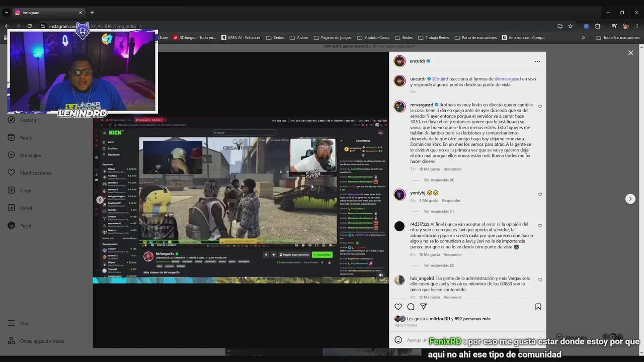The width and height of the screenshot is (644, 362).
Task: Expand Ver respuestas (2)
Action: click(439, 265)
